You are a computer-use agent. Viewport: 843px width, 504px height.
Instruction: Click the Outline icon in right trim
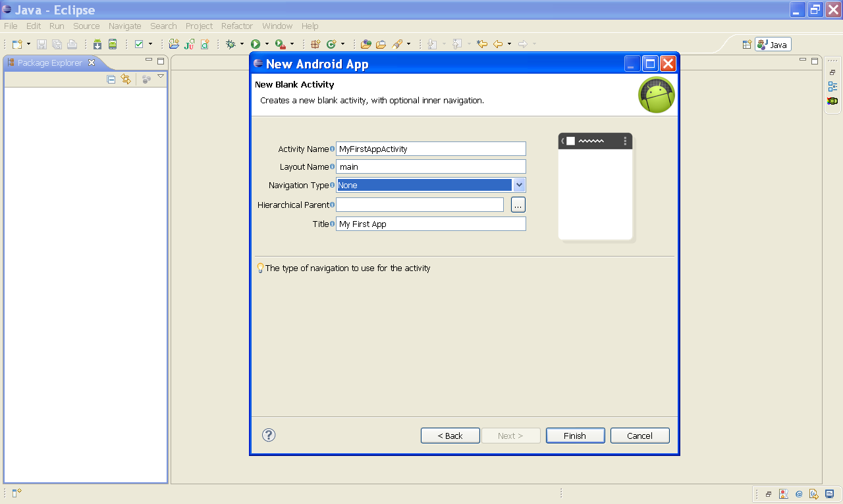click(832, 86)
